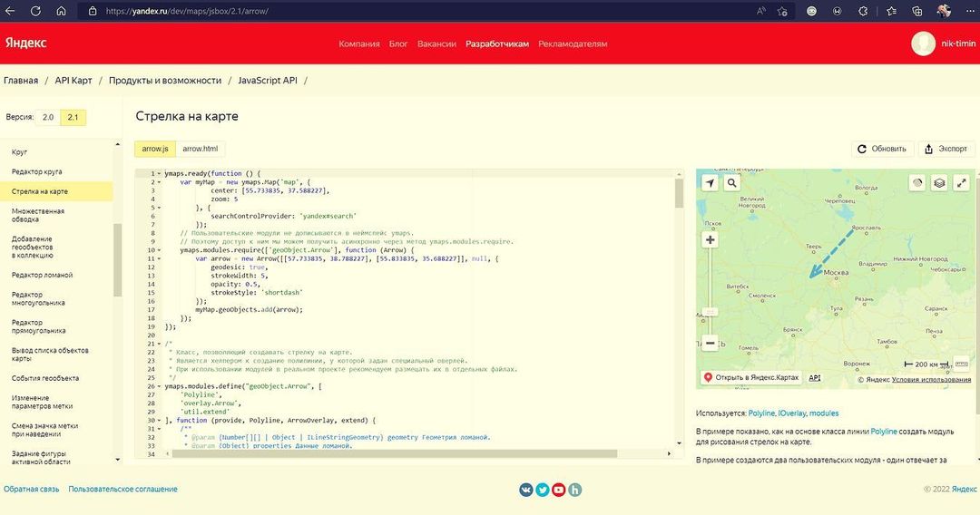
Task: Go to Главная breadcrumb
Action: tap(21, 81)
